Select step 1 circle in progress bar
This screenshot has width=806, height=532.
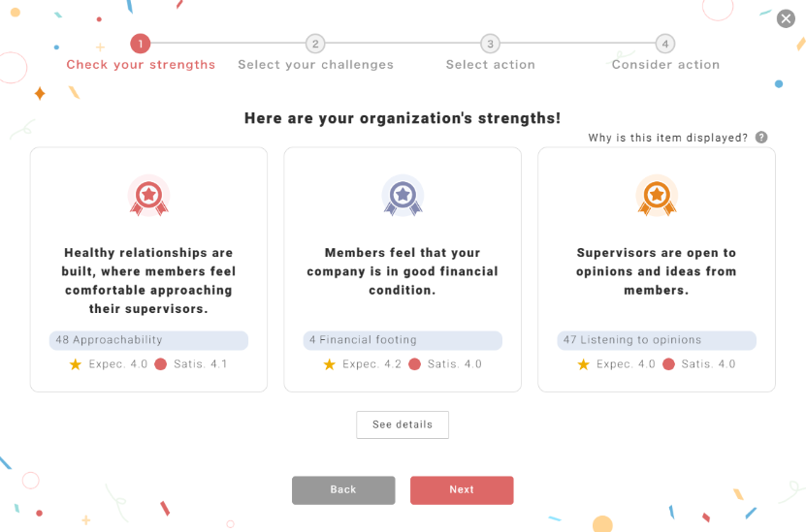[x=141, y=44]
